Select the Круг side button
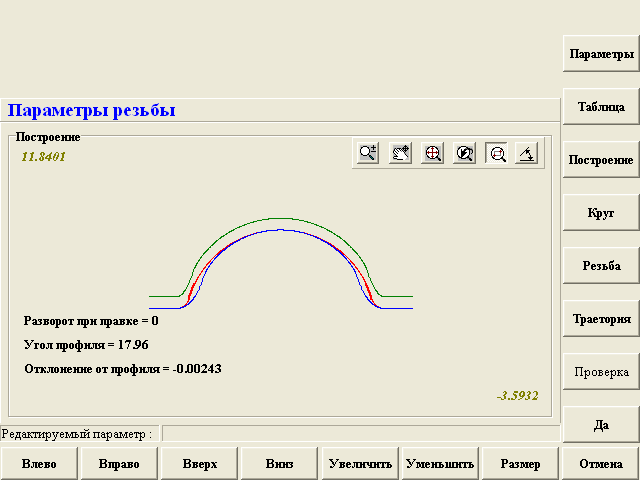The image size is (640, 480). click(601, 212)
